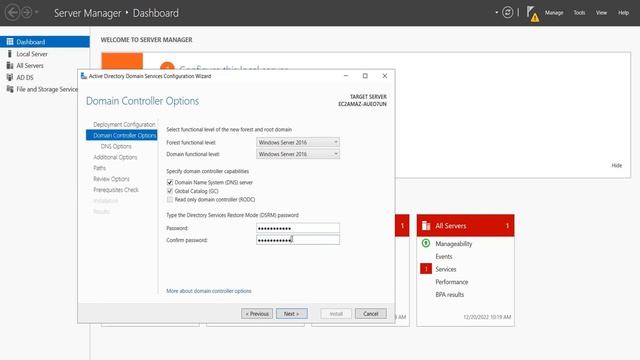Click the File and Storage Services icon
Screen dimensions: 640x360
click(10, 89)
